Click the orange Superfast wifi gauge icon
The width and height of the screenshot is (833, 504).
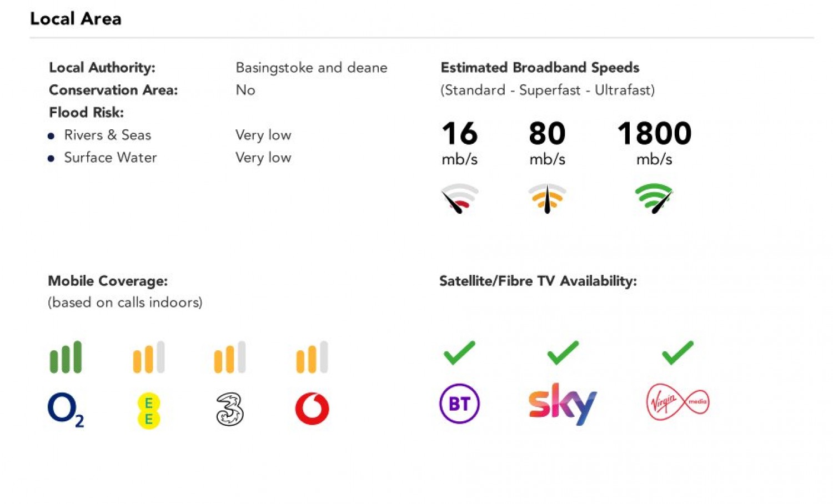tap(547, 198)
